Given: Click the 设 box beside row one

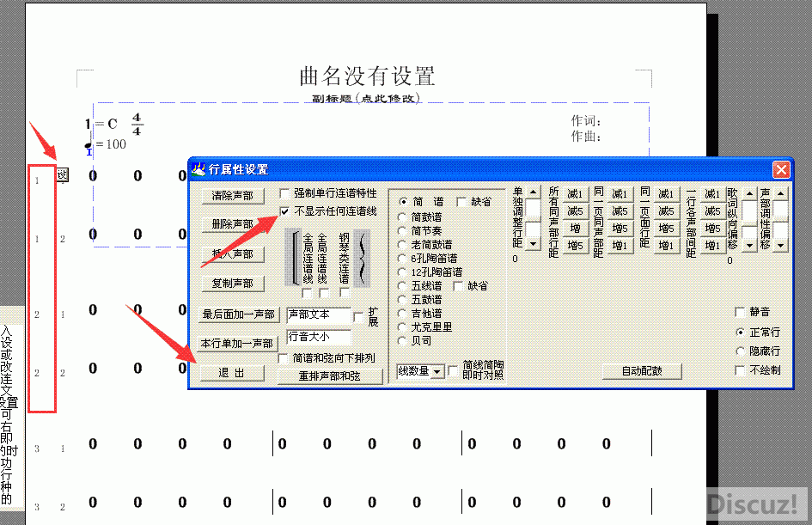Looking at the screenshot, I should click(62, 174).
